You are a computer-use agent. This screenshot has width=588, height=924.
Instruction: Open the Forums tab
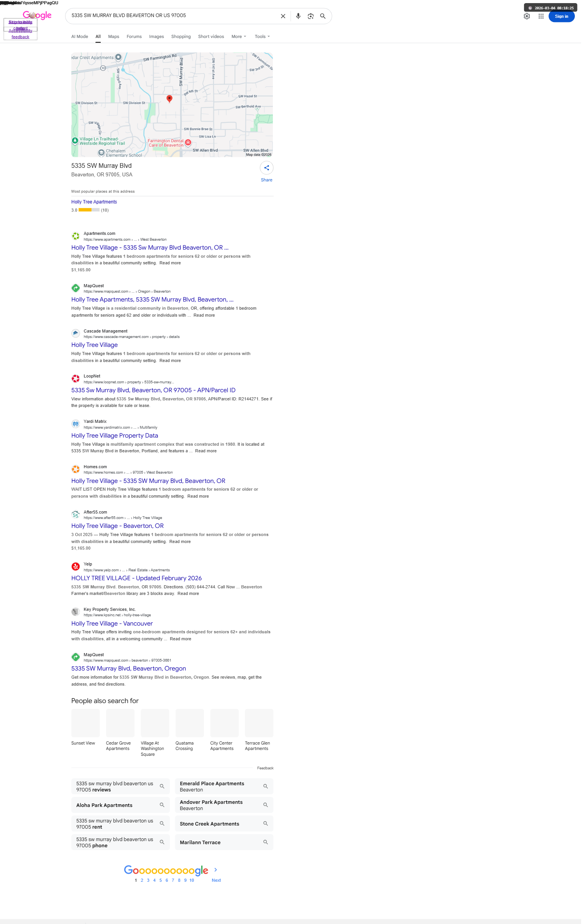point(134,36)
